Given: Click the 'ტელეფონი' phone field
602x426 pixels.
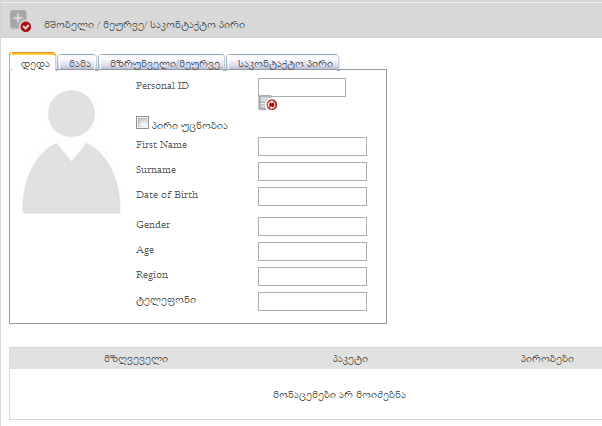Looking at the screenshot, I should (312, 301).
